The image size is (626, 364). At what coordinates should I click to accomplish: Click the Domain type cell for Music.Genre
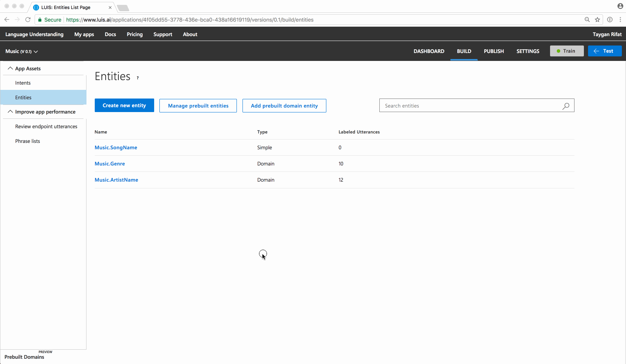[x=266, y=164]
